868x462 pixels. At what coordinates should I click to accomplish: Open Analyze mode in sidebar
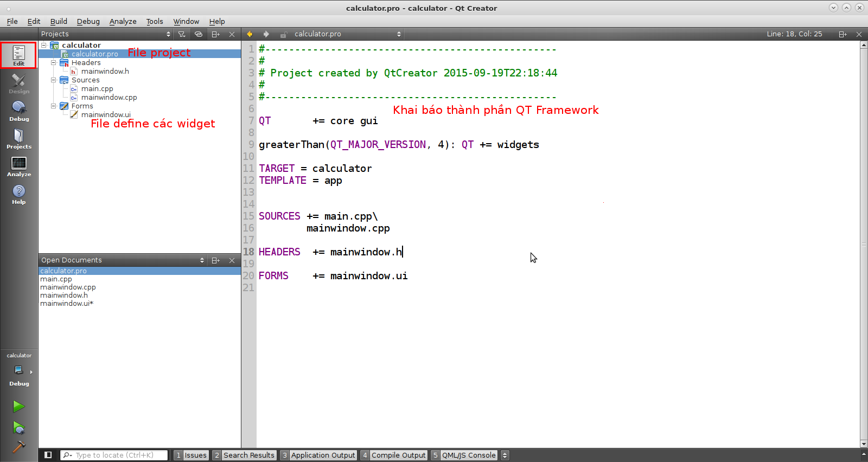point(19,166)
